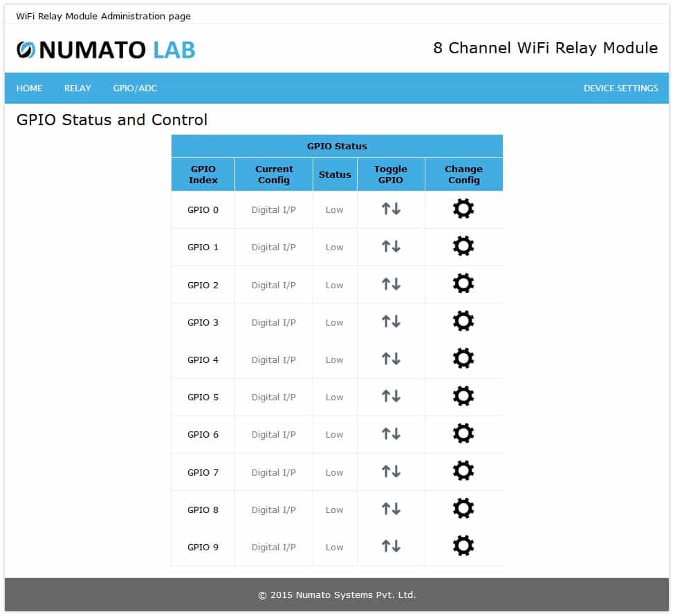Viewport: 673px width, 616px height.
Task: Click the Current Config cell for GPIO 5
Action: point(274,396)
